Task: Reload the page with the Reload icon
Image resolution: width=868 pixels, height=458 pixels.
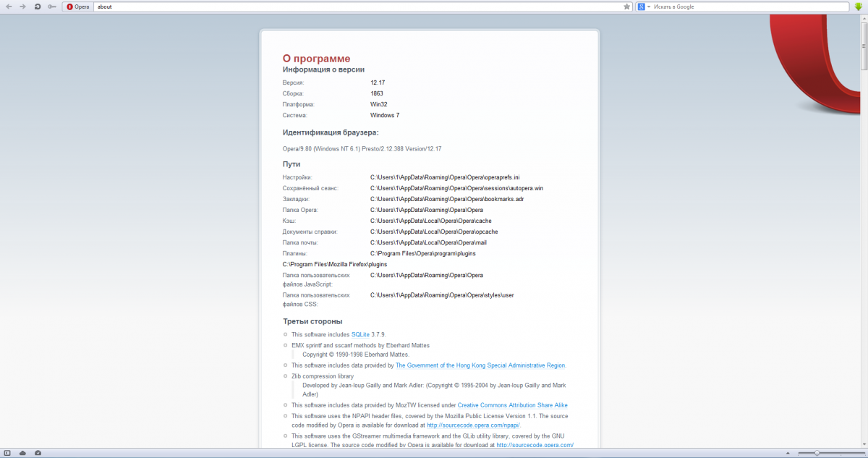Action: (x=37, y=7)
